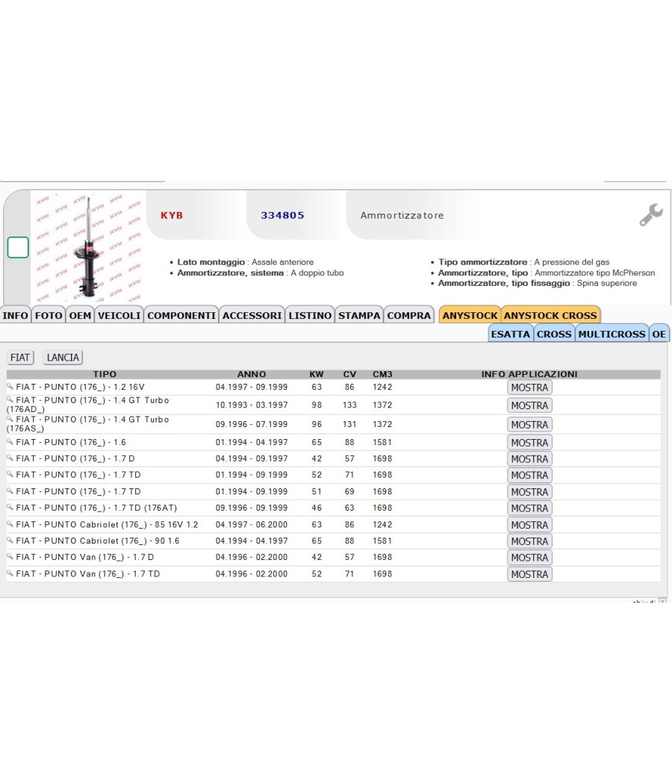Click MOSTRA for Punto 1.7 TD (176AT)
Image resolution: width=672 pixels, height=784 pixels.
(x=529, y=508)
